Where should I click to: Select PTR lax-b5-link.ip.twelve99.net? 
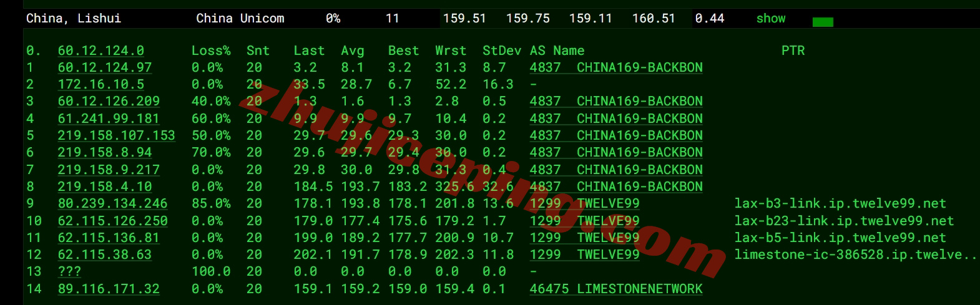coord(840,238)
